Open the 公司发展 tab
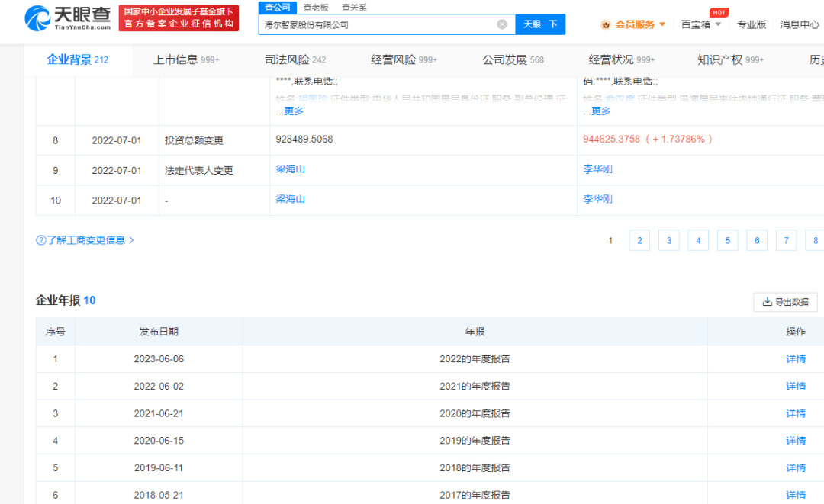824x504 pixels. pos(513,59)
